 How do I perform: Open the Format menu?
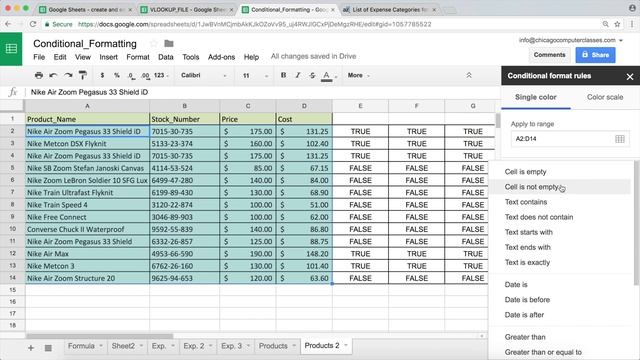tap(138, 57)
